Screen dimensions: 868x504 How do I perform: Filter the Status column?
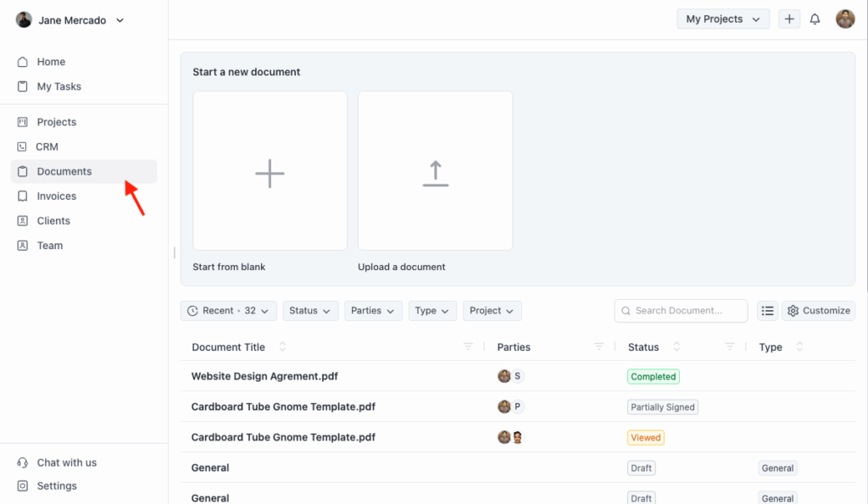(730, 347)
